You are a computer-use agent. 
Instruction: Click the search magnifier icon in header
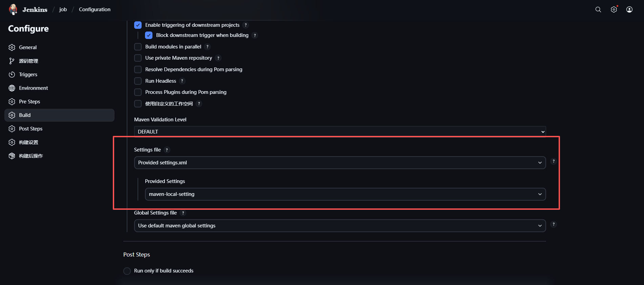(598, 9)
